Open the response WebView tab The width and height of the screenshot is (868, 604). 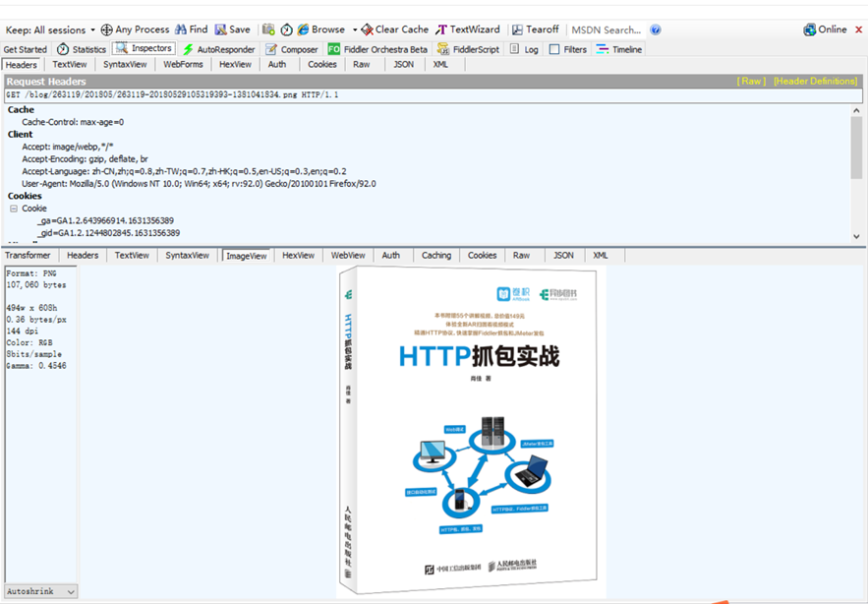click(x=348, y=256)
